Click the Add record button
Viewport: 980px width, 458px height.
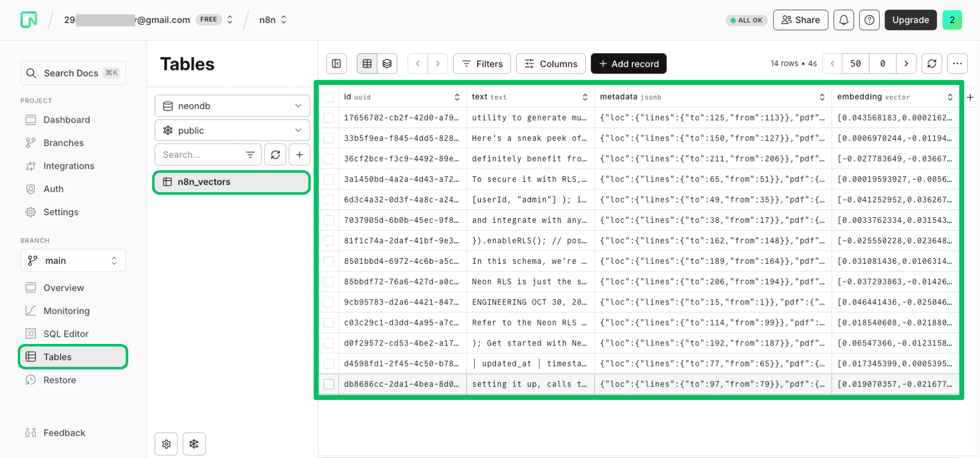[628, 63]
